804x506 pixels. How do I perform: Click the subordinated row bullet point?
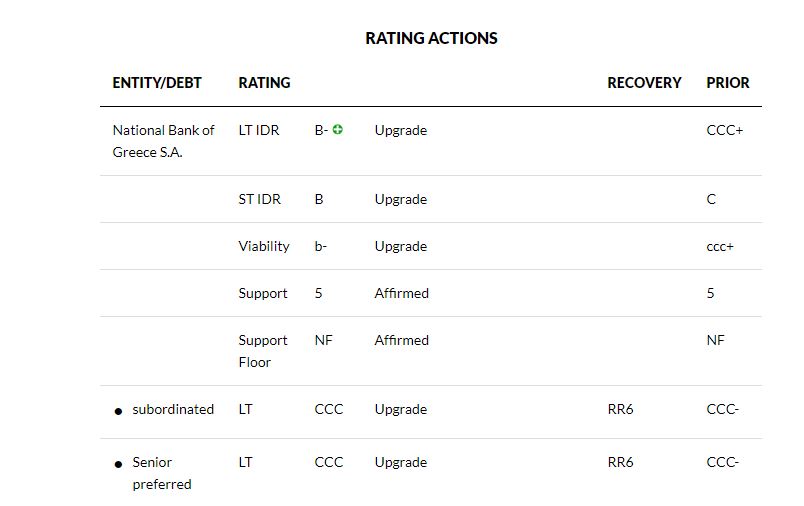click(119, 411)
